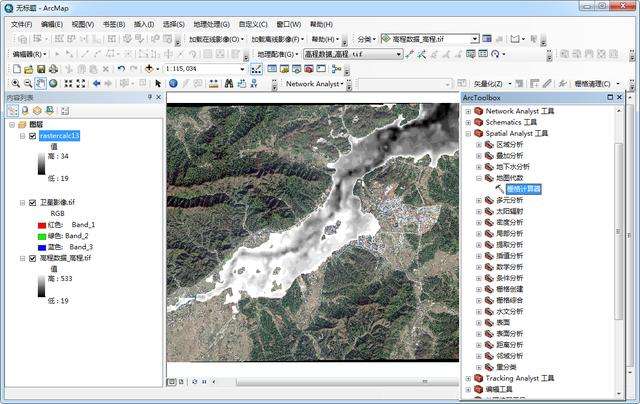Image resolution: width=640 pixels, height=404 pixels.
Task: Click the ArcToolbox vertical scrollbar
Action: click(x=619, y=231)
